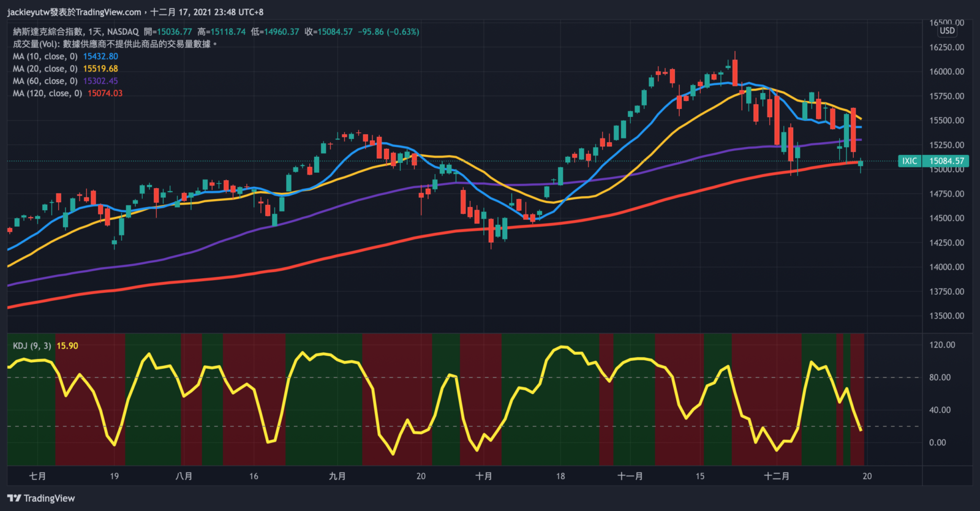Click the 16000.00 price axis label
The image size is (980, 511).
[946, 72]
